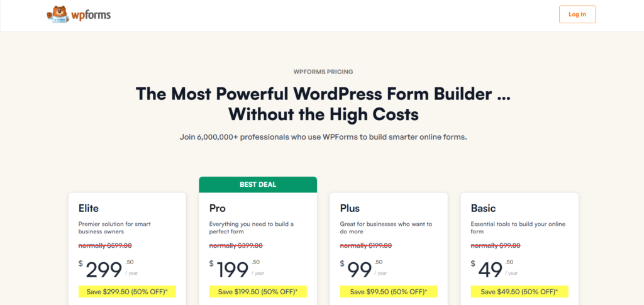Click the Pro $199 price

232,270
